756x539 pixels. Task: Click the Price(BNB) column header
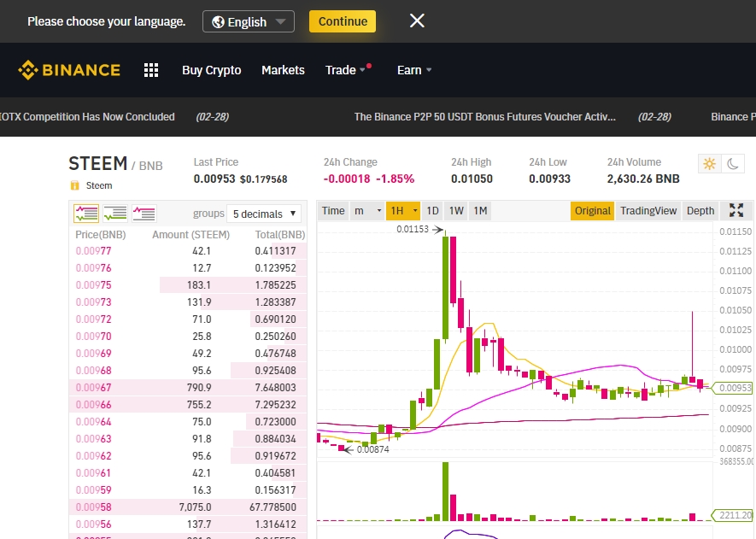[100, 235]
